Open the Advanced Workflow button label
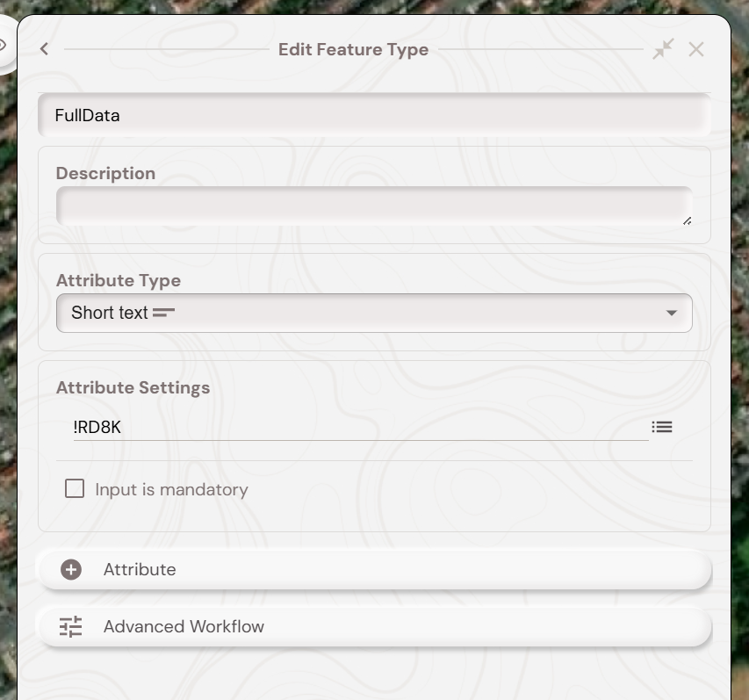This screenshot has width=749, height=700. coord(184,626)
